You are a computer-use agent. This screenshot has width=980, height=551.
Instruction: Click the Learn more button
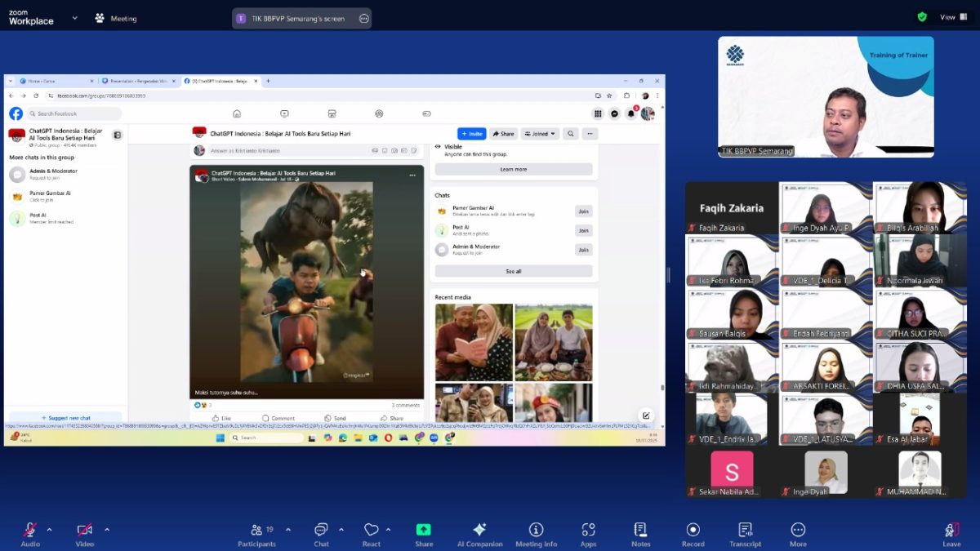click(514, 169)
